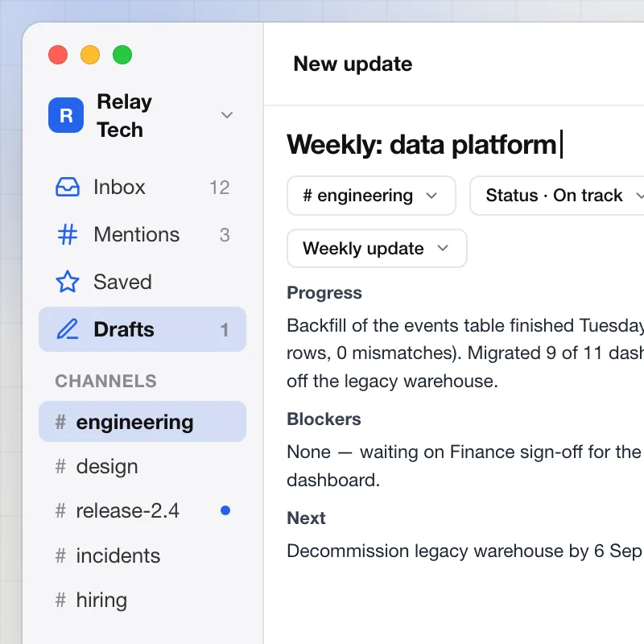Screen dimensions: 644x644
Task: Click the Relay Tech workspace logo
Action: 66,115
